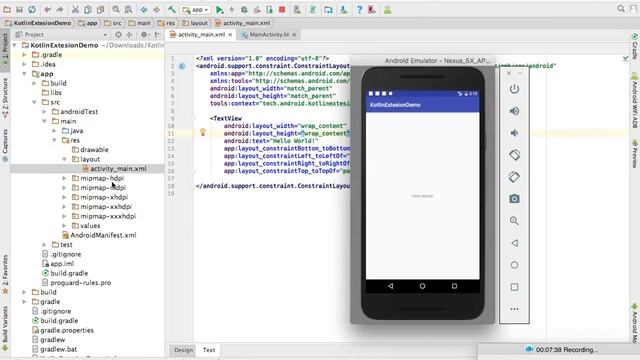
Task: Switch to Text view tab
Action: 209,350
